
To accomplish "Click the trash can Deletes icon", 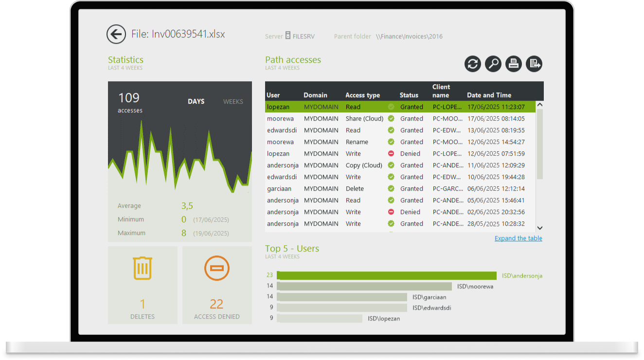I will pos(143,268).
